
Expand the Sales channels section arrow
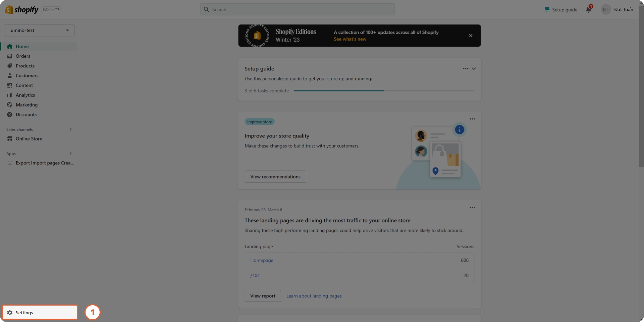pos(70,129)
